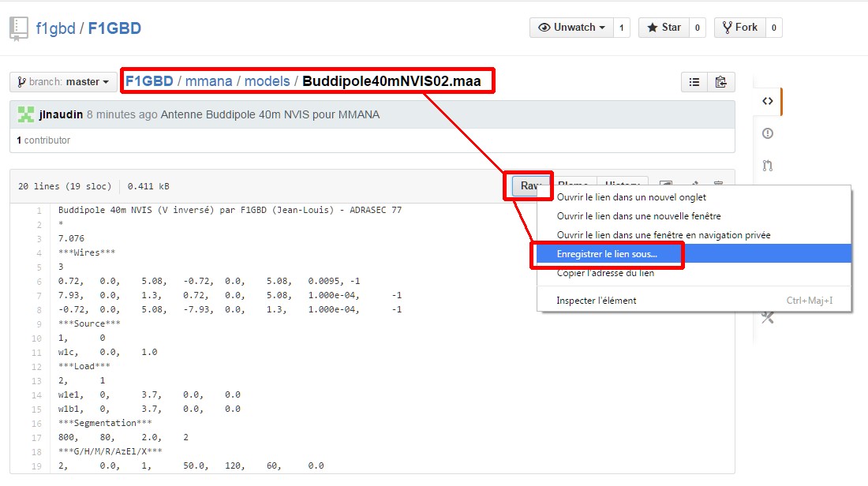Click the Buddipole40mNVIS02.maa file name

click(x=391, y=81)
